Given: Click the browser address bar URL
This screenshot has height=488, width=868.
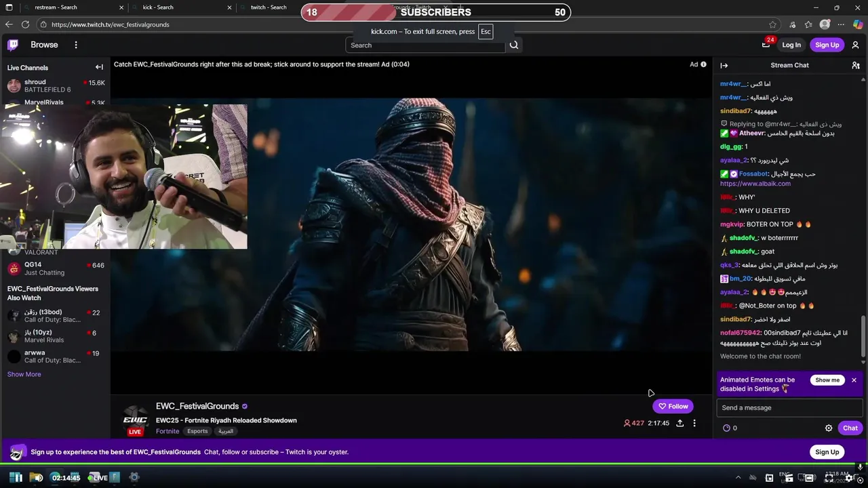Looking at the screenshot, I should coord(111,24).
